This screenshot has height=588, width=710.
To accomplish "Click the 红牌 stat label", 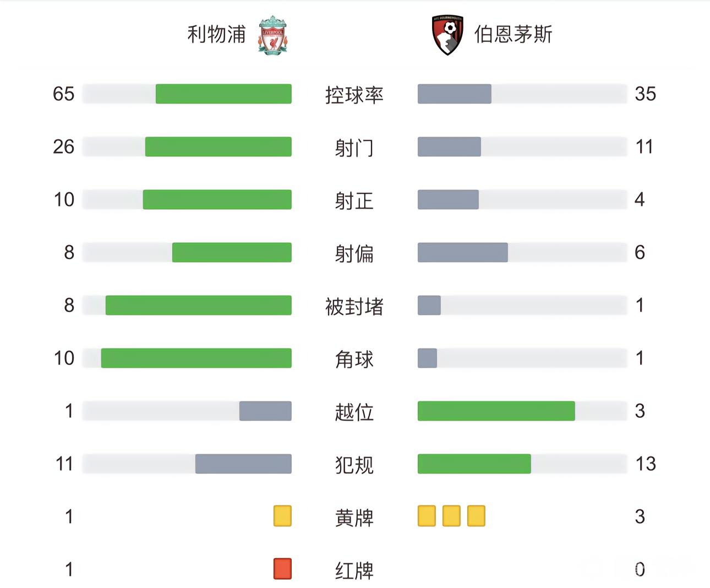I will (x=354, y=570).
